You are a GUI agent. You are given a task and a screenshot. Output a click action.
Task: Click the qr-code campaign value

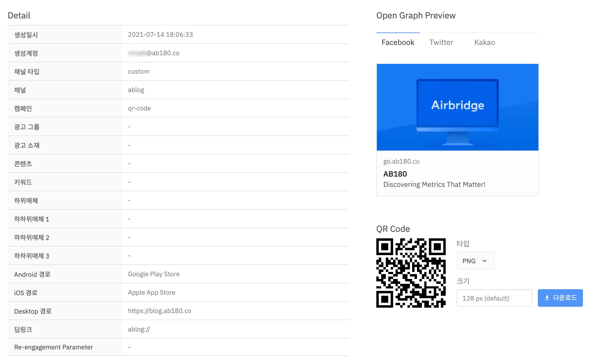pyautogui.click(x=139, y=108)
